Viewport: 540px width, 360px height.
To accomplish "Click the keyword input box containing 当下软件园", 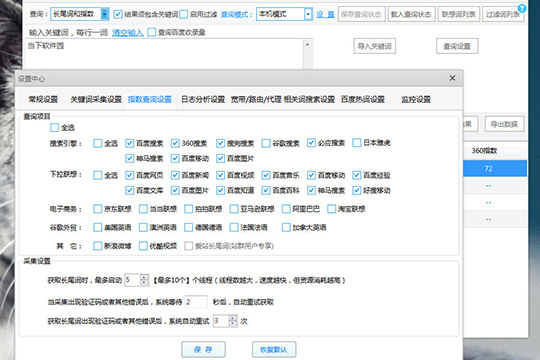I will (x=164, y=54).
